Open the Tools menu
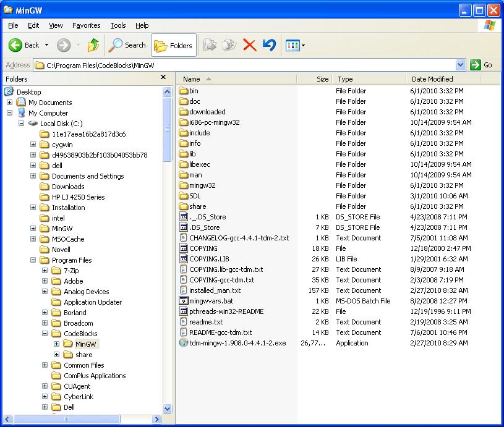 (117, 25)
